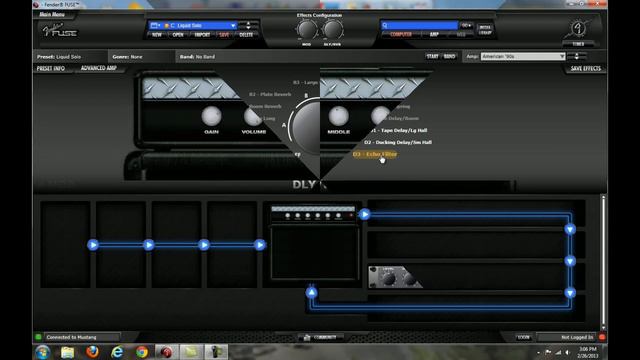Click first post-amp slot down arrow
This screenshot has width=640, height=360.
pyautogui.click(x=570, y=229)
